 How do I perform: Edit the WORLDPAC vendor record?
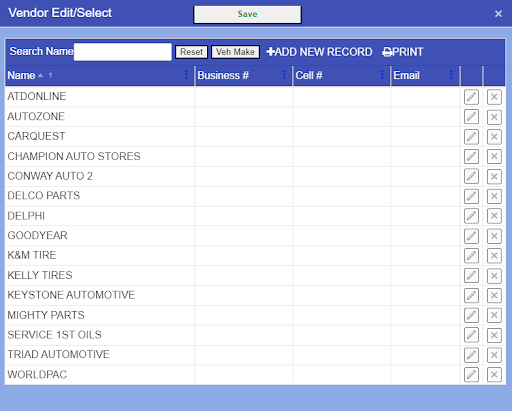tap(471, 375)
